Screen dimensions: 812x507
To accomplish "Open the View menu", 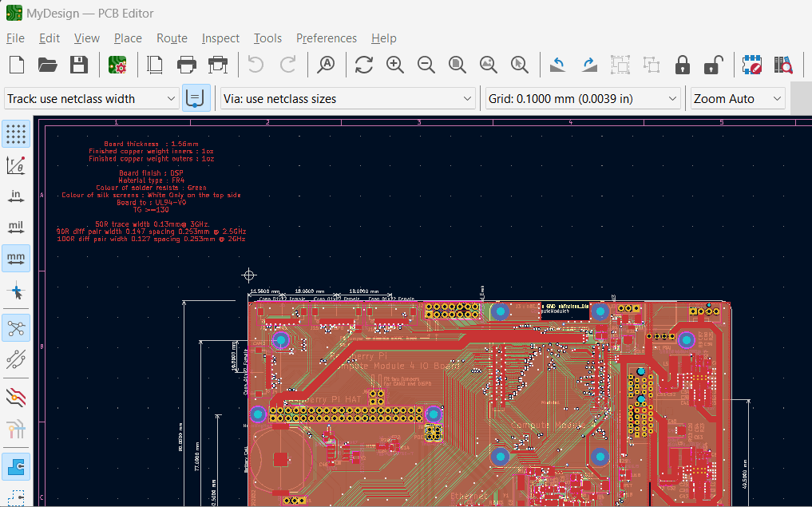I will point(86,38).
